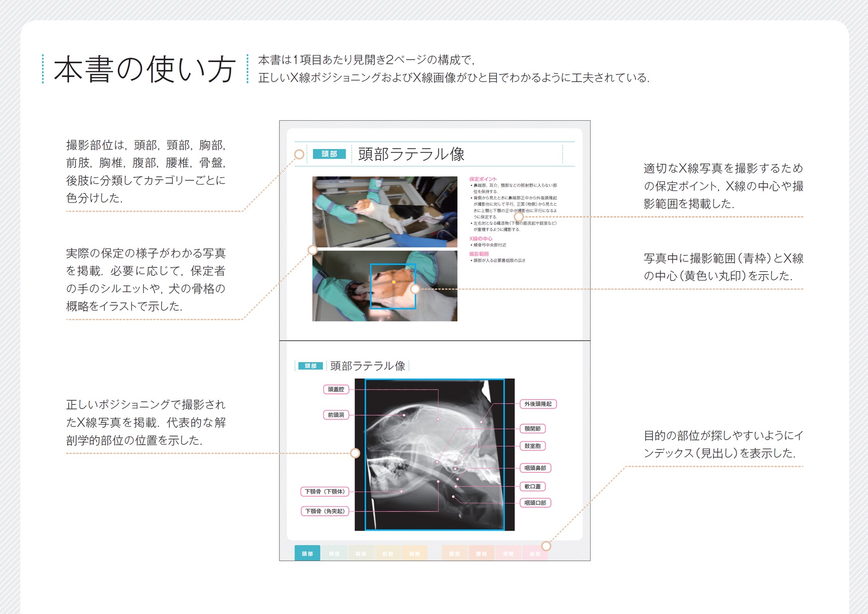Click the upper dog restraint photo
The height and width of the screenshot is (614, 868).
tap(384, 212)
